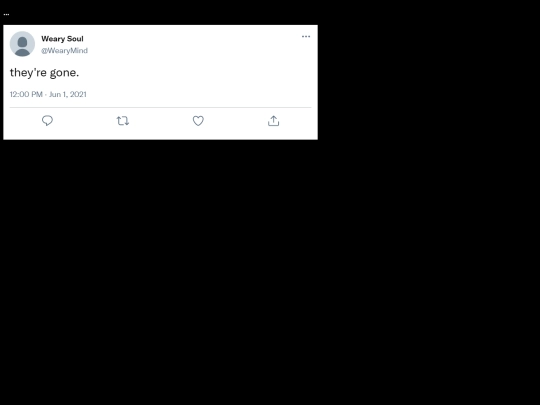The image size is (540, 405).
Task: Open the Weary Soul display name
Action: [x=62, y=39]
